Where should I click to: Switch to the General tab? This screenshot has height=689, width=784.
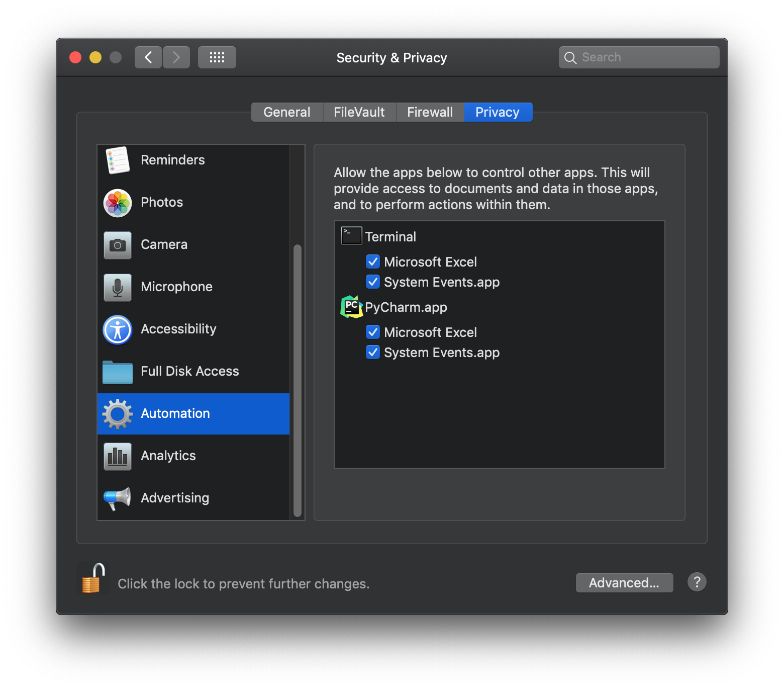(287, 112)
